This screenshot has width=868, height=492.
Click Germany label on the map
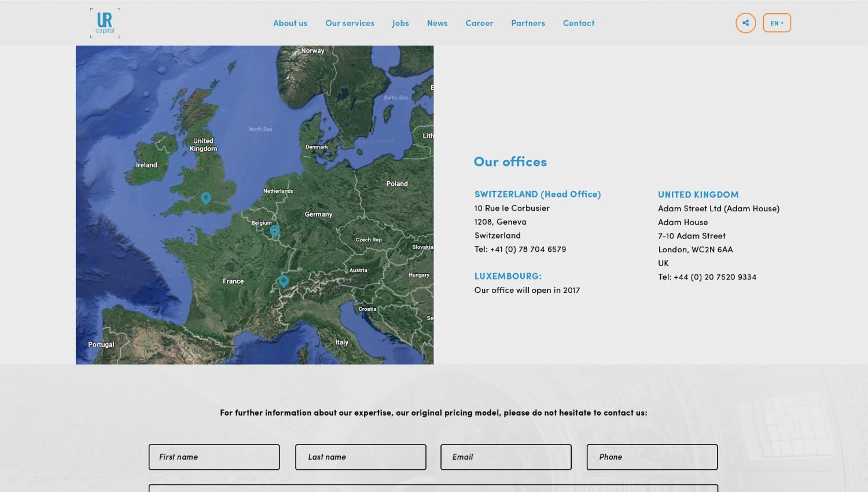pyautogui.click(x=319, y=214)
